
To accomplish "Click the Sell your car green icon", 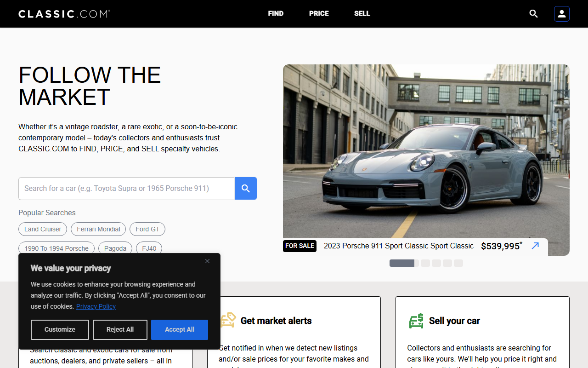I will click(x=416, y=321).
